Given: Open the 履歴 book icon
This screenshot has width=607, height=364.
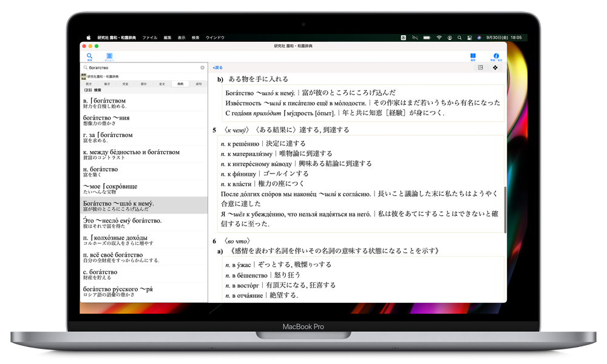Looking at the screenshot, I should pos(473,56).
